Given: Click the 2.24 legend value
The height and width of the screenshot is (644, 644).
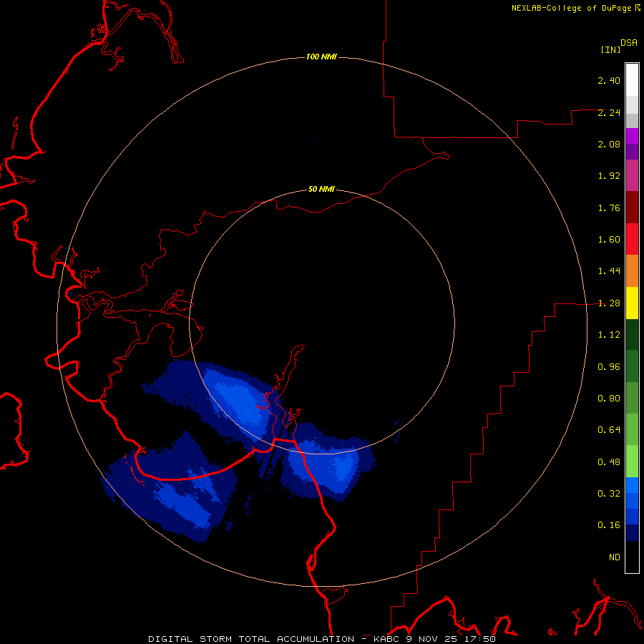Looking at the screenshot, I should (609, 112).
